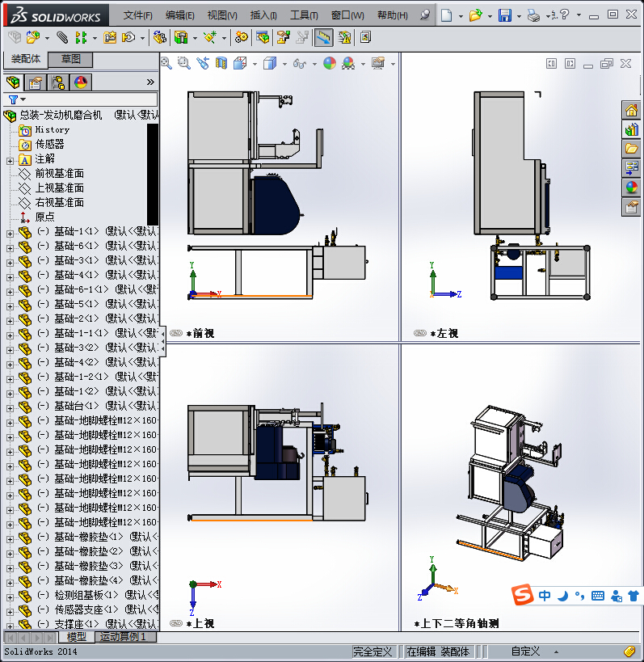Expand the 检测组基板<1> node
Screen dimensions: 644x662
tap(10, 597)
